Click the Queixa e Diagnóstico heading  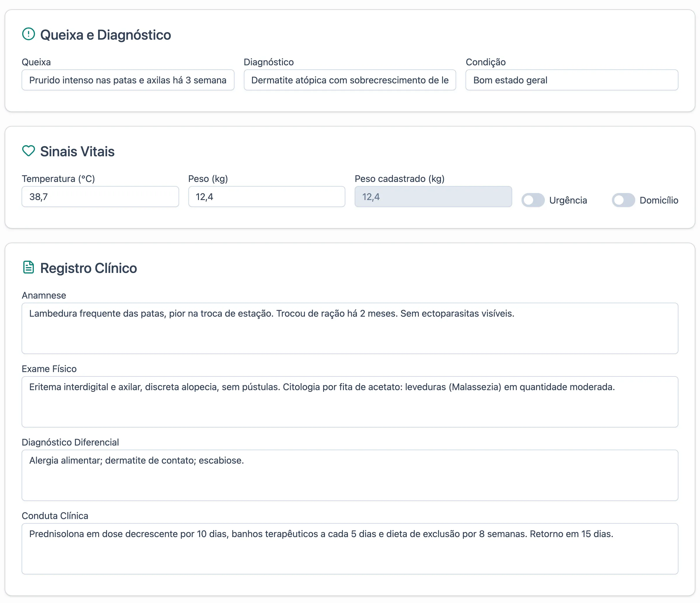(x=105, y=35)
